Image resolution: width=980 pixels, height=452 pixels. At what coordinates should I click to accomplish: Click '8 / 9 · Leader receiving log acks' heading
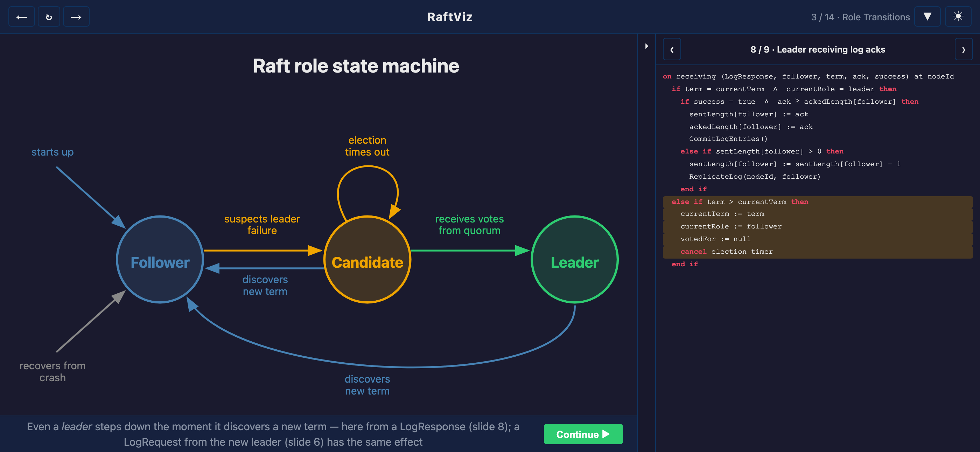point(818,49)
